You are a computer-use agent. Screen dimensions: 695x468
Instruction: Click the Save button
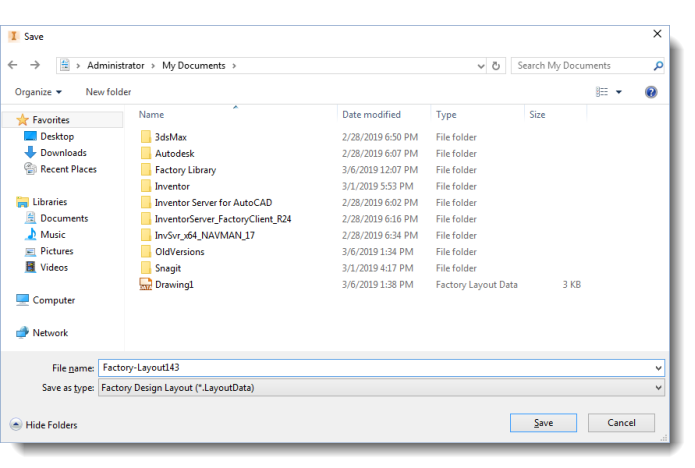coord(543,423)
